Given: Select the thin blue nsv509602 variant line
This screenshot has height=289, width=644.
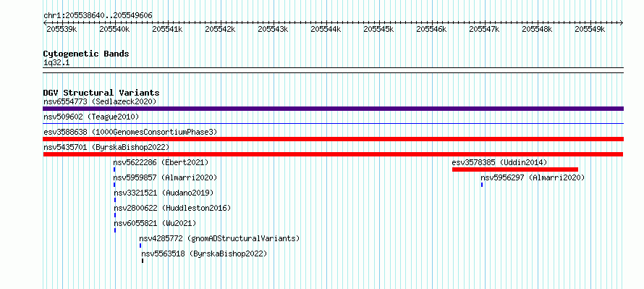Looking at the screenshot, I should [333, 123].
